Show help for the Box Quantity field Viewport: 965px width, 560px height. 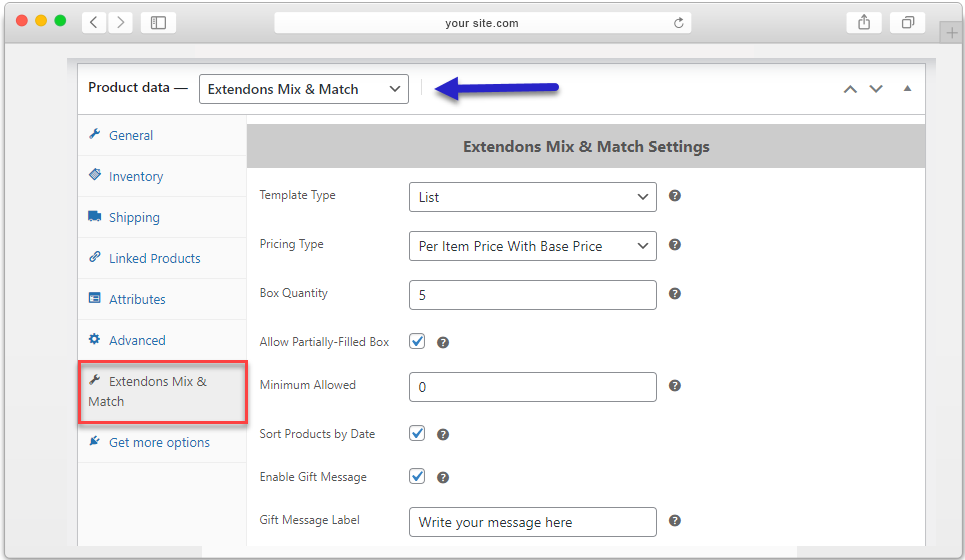click(x=675, y=294)
